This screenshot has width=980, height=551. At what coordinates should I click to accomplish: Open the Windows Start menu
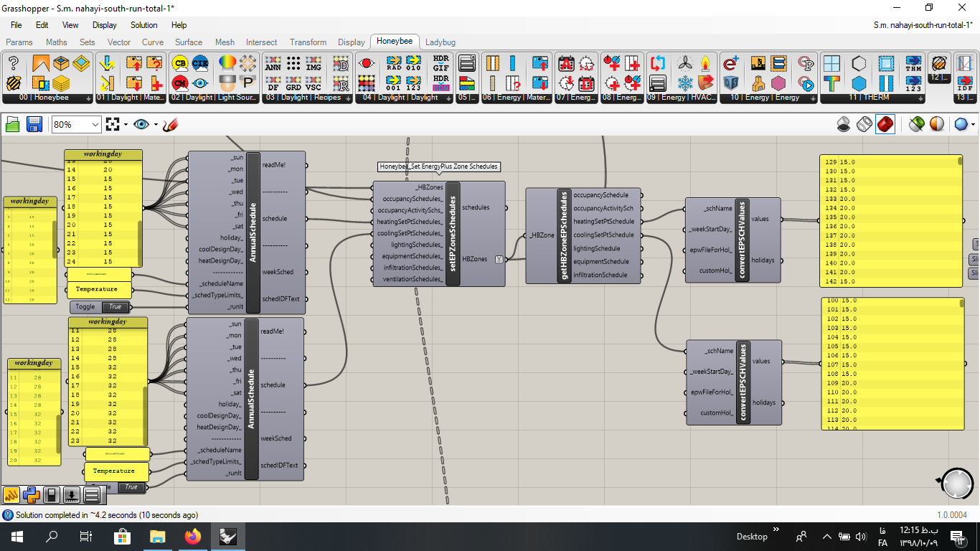pyautogui.click(x=17, y=537)
